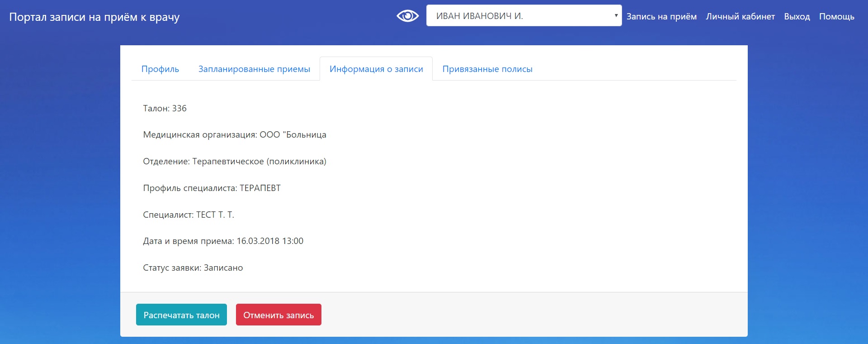Open the patient selector showing ИВАН ИВАНОВИЧ И.
868x344 pixels.
coord(524,16)
